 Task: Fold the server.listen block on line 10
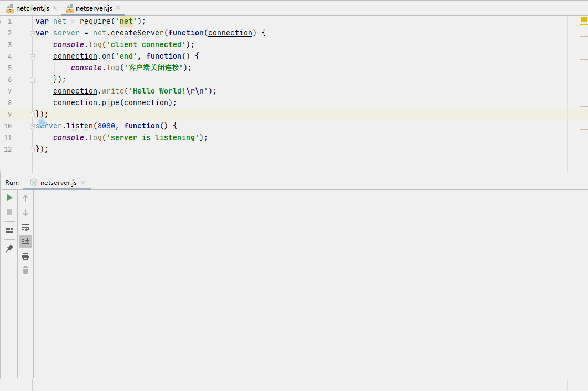point(32,126)
